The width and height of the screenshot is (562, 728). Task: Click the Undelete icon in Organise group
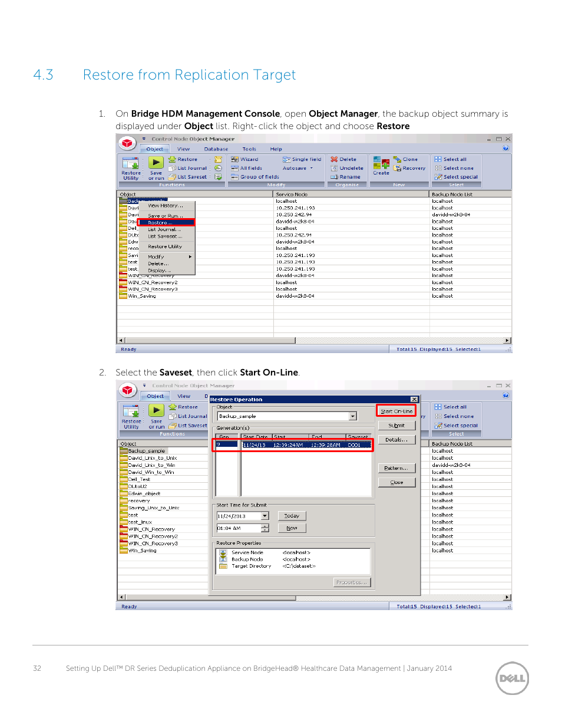tap(334, 168)
